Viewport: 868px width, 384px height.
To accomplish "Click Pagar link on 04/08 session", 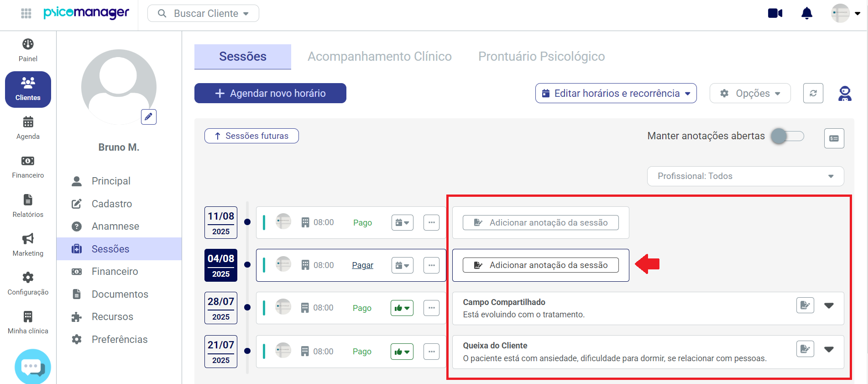I will coord(363,265).
